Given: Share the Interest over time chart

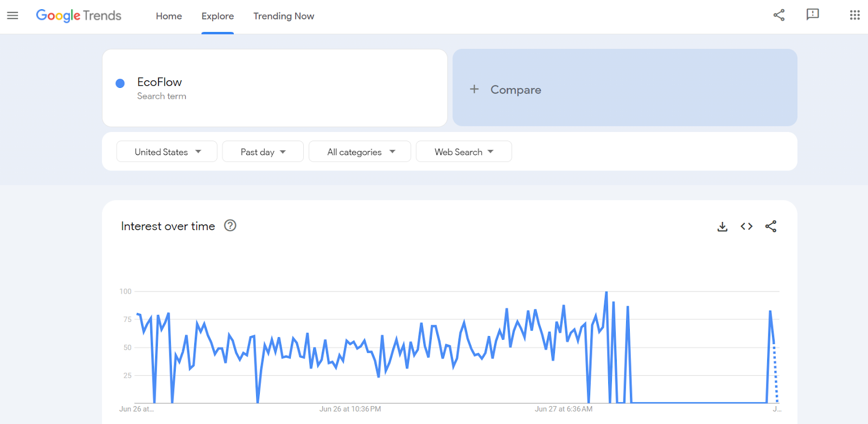Looking at the screenshot, I should [771, 226].
